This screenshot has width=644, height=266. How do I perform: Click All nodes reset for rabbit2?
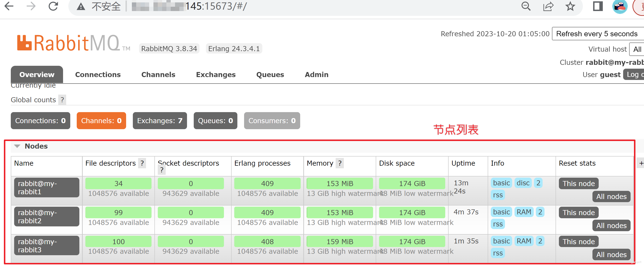pos(611,225)
